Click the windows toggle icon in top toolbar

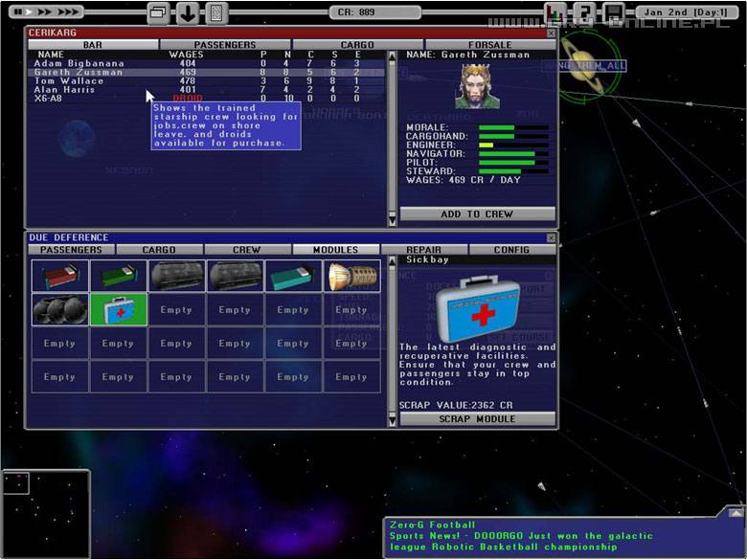(x=158, y=12)
